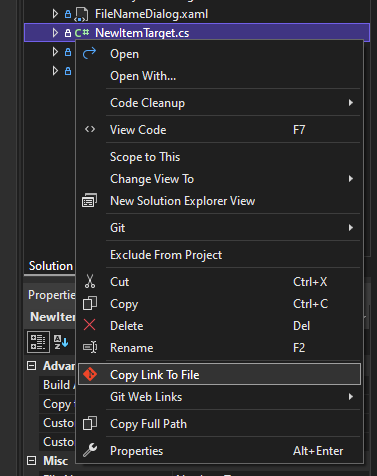Screen dimensions: 377x476
Task: Click the Rename text-cursor icon
Action: pos(90,347)
